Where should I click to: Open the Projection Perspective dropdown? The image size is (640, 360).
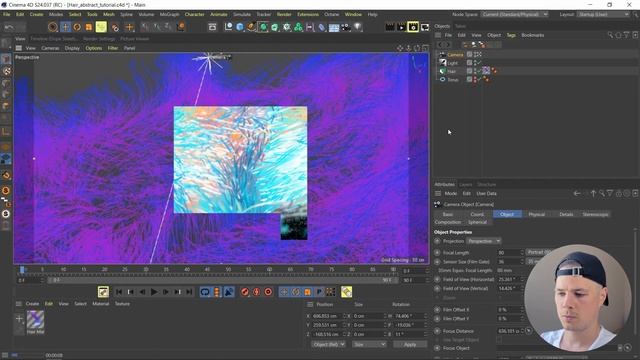point(484,241)
